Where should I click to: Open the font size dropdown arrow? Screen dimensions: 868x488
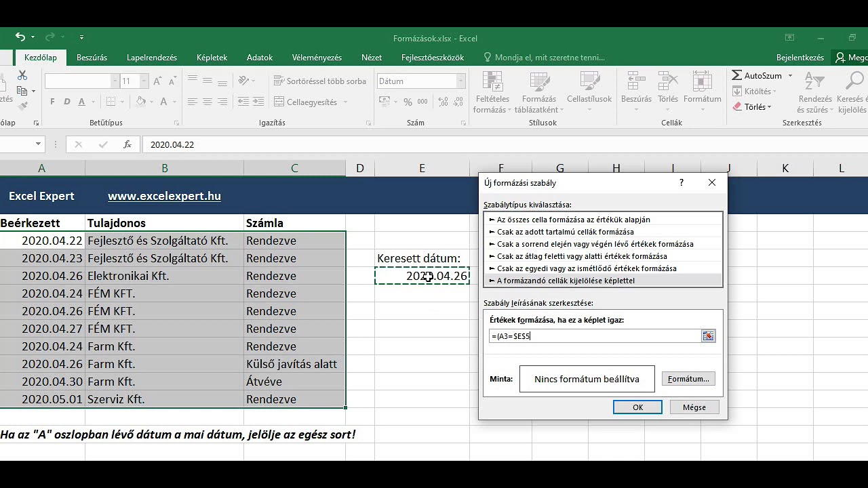[144, 81]
